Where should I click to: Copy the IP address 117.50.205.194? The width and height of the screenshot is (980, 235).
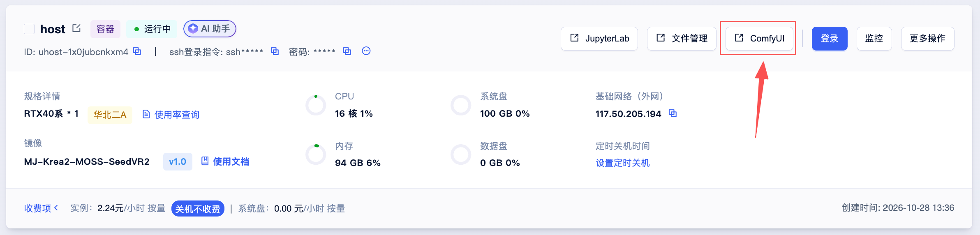[673, 113]
